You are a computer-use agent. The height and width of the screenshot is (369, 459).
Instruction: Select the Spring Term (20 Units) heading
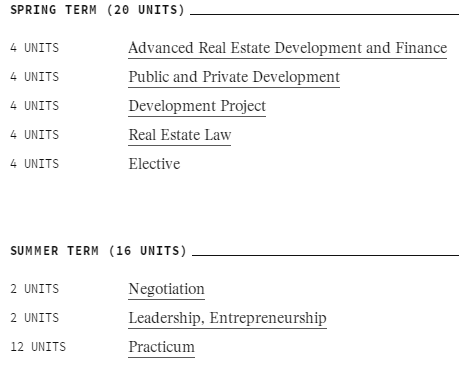click(x=97, y=10)
